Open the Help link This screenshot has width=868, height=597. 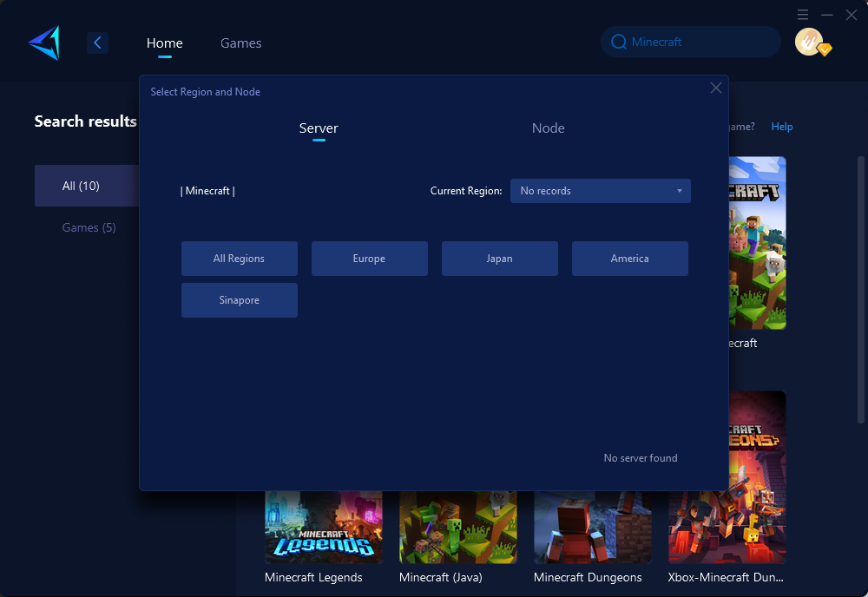tap(782, 127)
